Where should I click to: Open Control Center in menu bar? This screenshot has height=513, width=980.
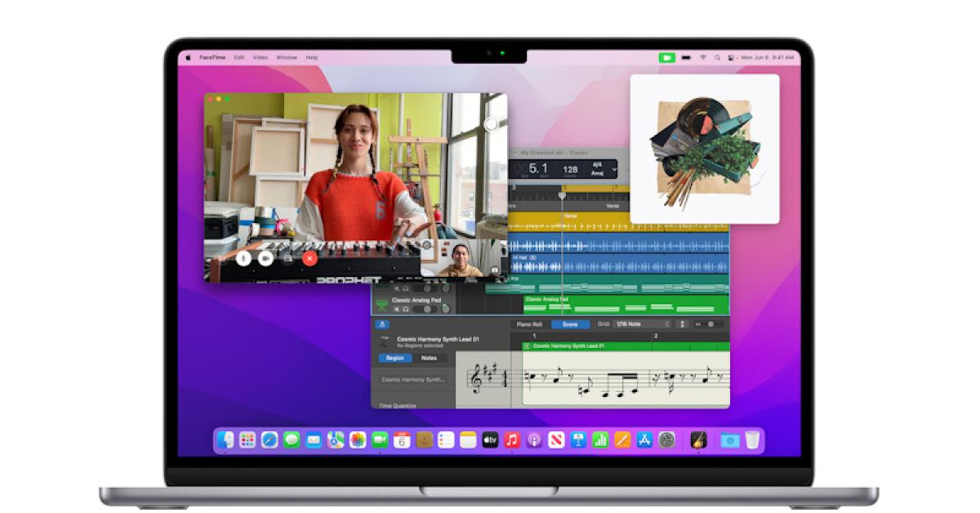(x=731, y=58)
